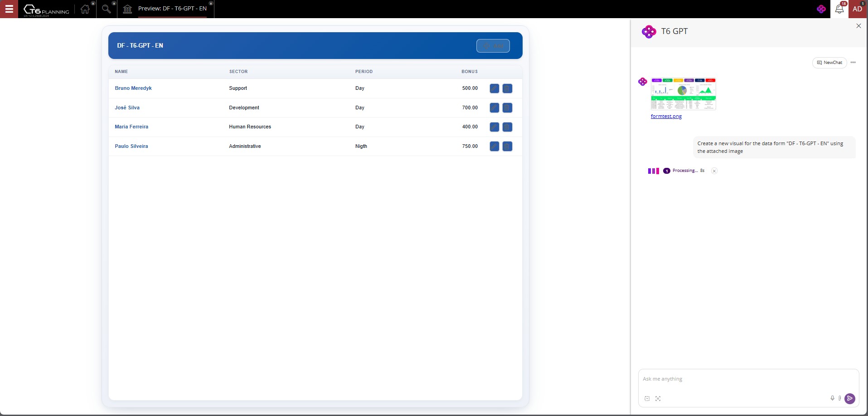Delete the José Silva row
This screenshot has height=416, width=868.
click(x=508, y=108)
